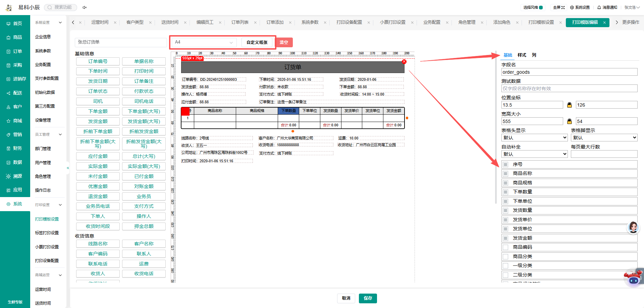Viewport: 644px width, 308px height.
Task: Click the red delete icon on 订货单 title
Action: click(404, 62)
